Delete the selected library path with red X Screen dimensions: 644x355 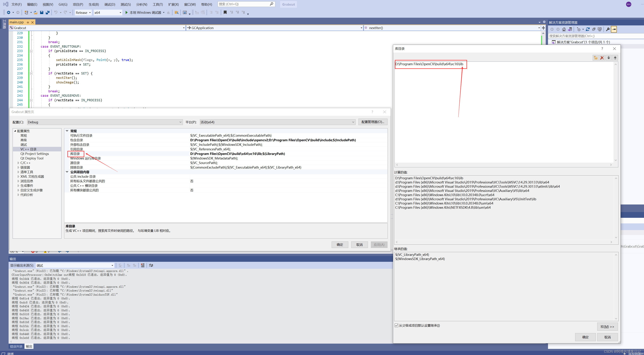click(602, 58)
